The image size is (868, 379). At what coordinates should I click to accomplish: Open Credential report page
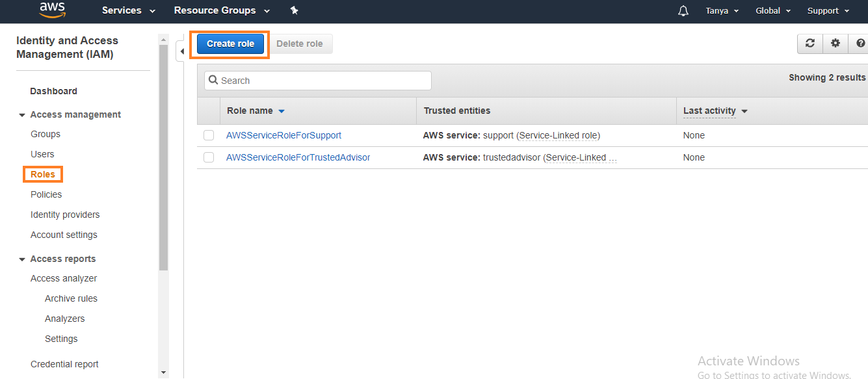pyautogui.click(x=64, y=364)
